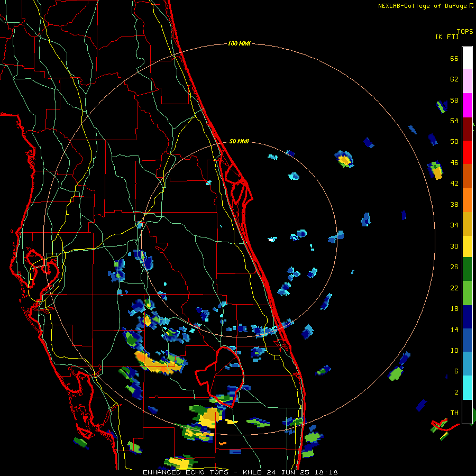
Task: Click the dark red legend segment
Action: pyautogui.click(x=467, y=129)
